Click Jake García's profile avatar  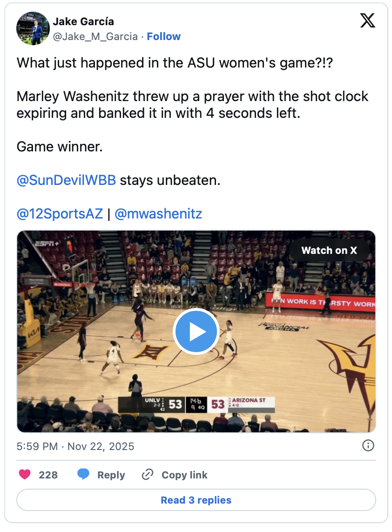(33, 28)
